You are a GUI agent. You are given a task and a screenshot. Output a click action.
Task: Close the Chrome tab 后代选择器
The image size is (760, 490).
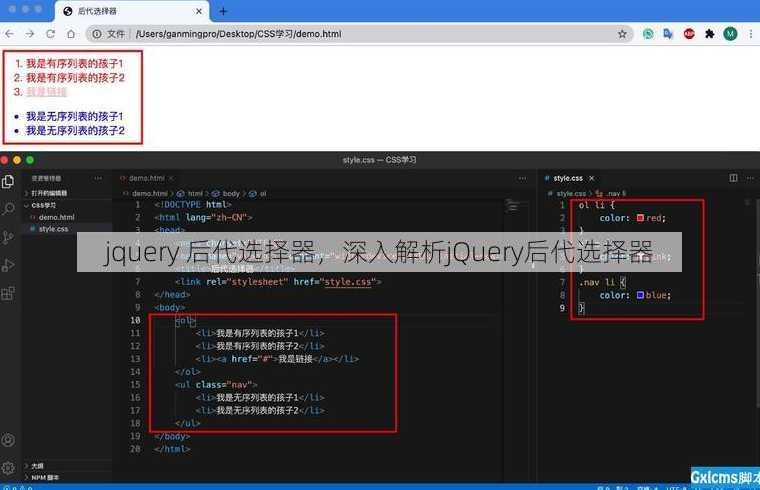click(x=199, y=11)
